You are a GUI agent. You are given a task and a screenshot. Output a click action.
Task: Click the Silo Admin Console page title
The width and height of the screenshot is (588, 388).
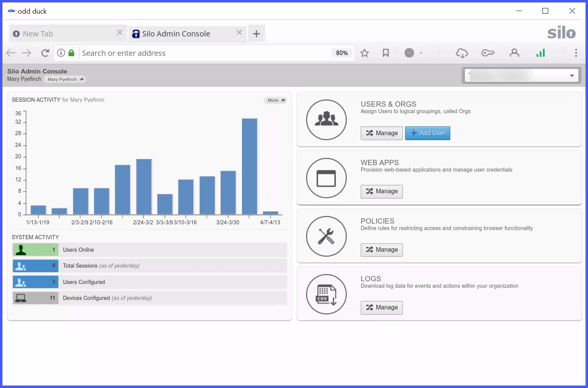(37, 71)
